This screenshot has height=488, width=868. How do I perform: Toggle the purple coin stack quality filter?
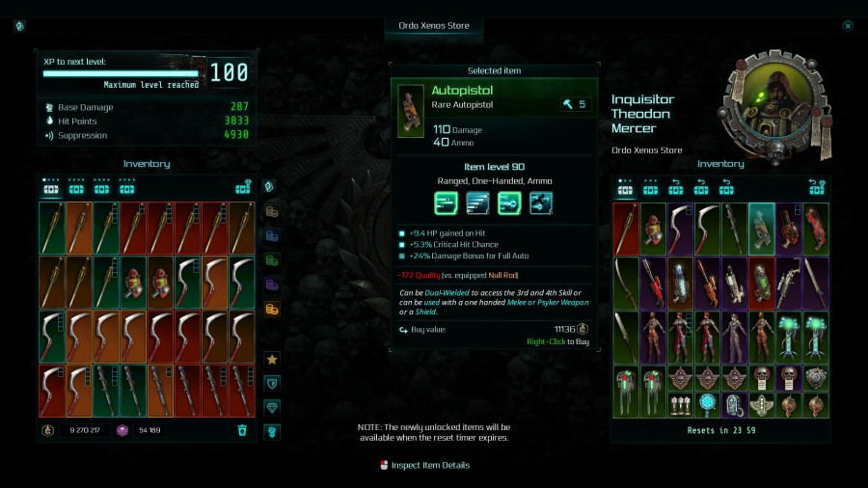click(272, 285)
